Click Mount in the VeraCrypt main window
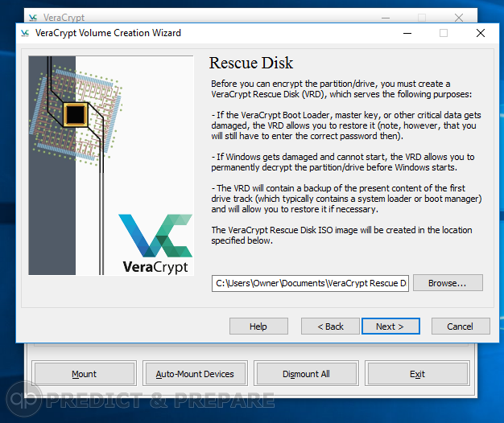This screenshot has width=504, height=423. tap(85, 374)
